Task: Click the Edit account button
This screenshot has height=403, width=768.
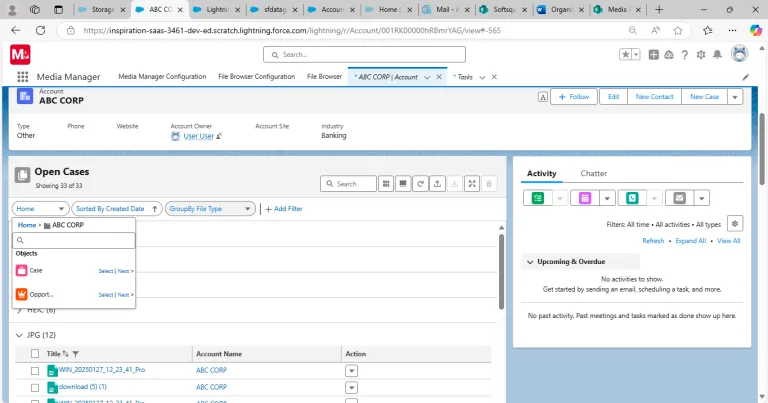Action: point(614,97)
